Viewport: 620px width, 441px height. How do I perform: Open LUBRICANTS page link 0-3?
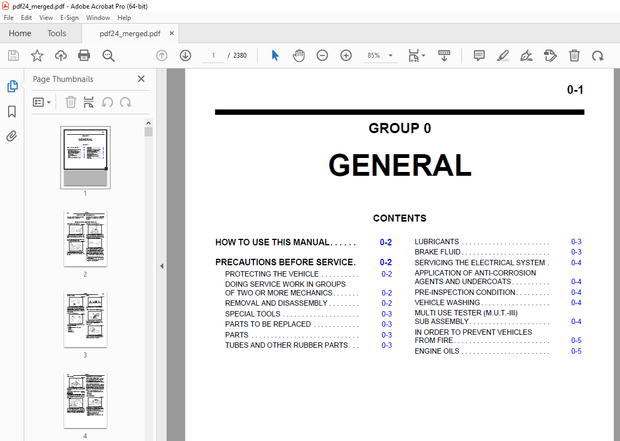coord(576,242)
